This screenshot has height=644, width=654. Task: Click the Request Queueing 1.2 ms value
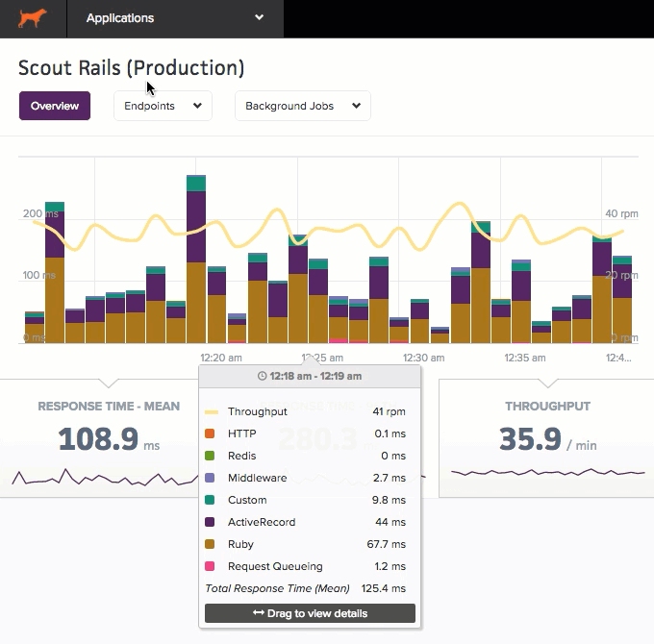tap(390, 566)
